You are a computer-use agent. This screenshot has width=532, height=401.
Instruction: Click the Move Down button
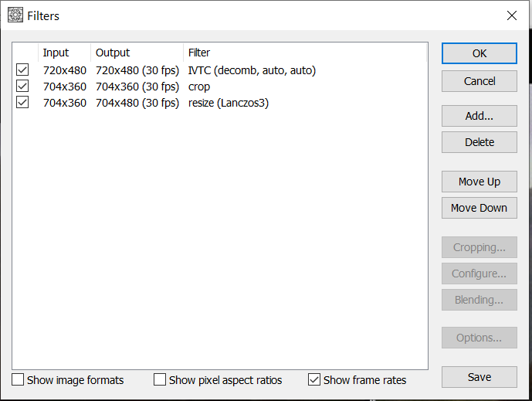tap(479, 208)
